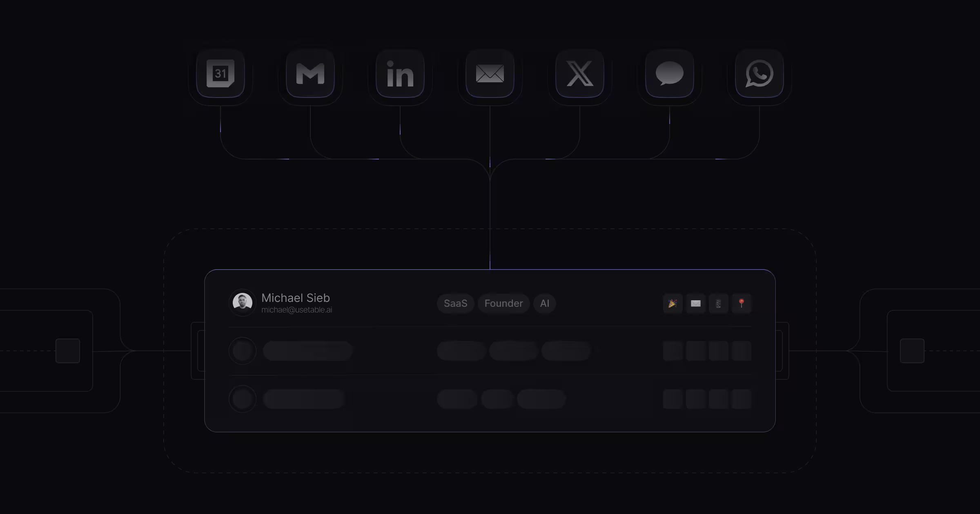
Task: Click the red pin location icon
Action: coord(741,304)
